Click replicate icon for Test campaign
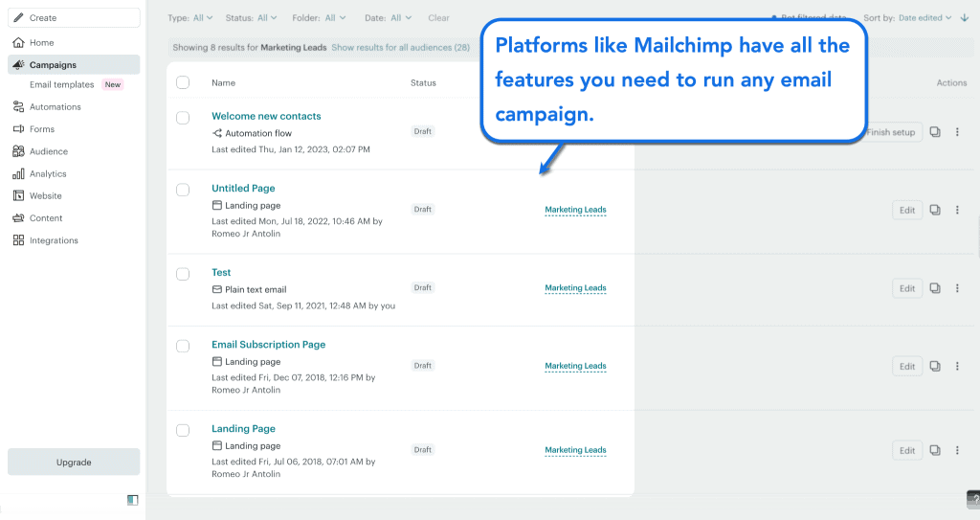This screenshot has width=980, height=520. pos(935,288)
